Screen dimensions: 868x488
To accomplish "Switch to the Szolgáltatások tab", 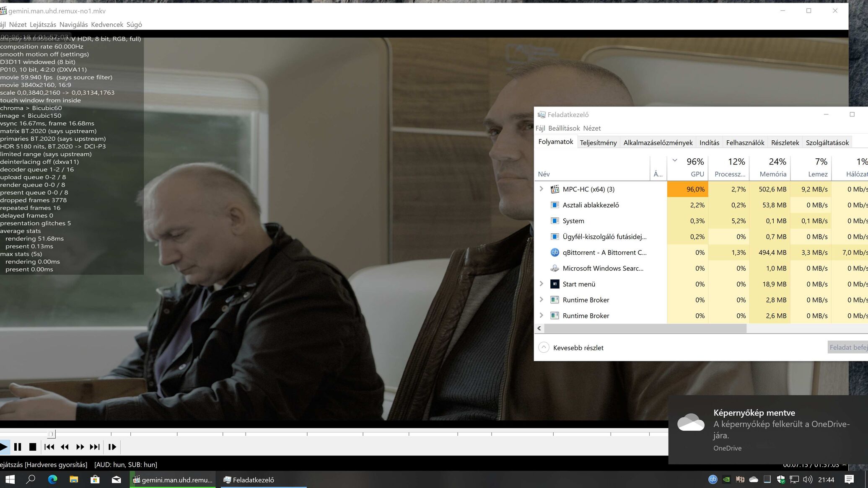I will click(827, 142).
